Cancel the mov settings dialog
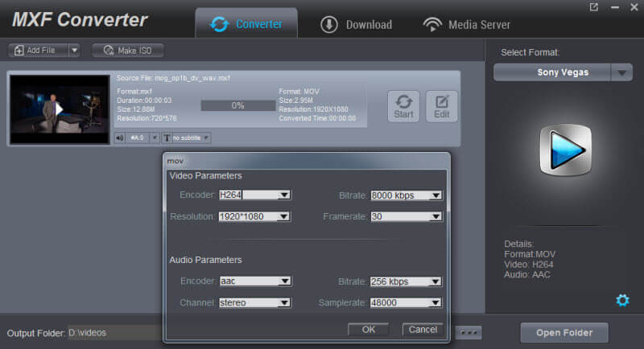This screenshot has height=349, width=644. coord(423,330)
